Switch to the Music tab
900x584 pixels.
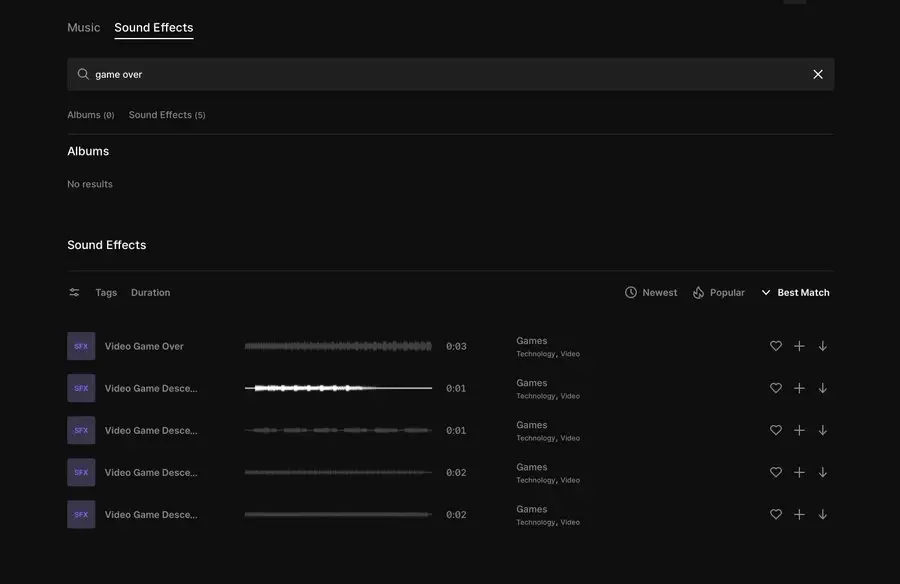83,28
